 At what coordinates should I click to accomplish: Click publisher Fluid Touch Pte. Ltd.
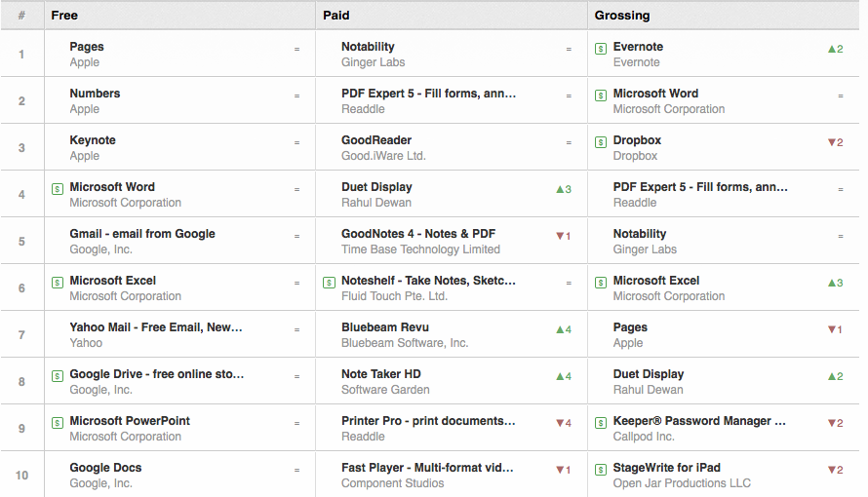(395, 296)
